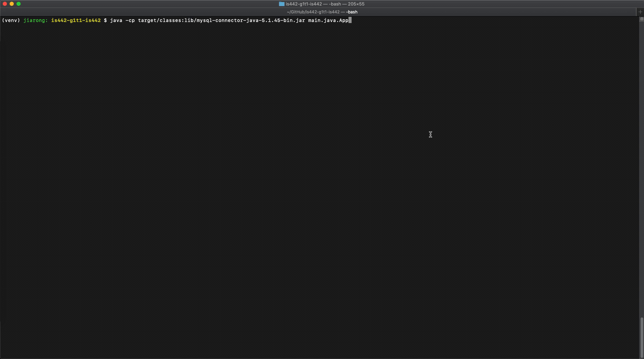Image resolution: width=644 pixels, height=359 pixels.
Task: Click the split pane icon above scrollbar
Action: point(642,19)
